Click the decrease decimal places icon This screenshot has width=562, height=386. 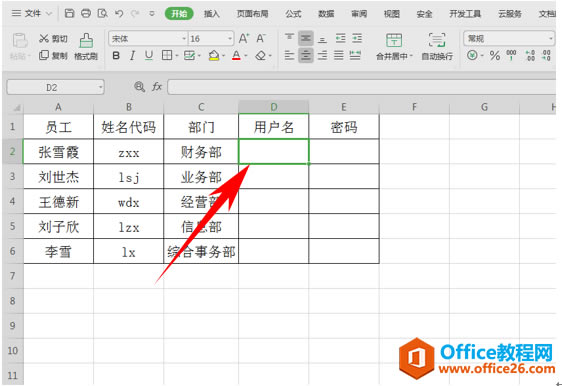[x=546, y=55]
